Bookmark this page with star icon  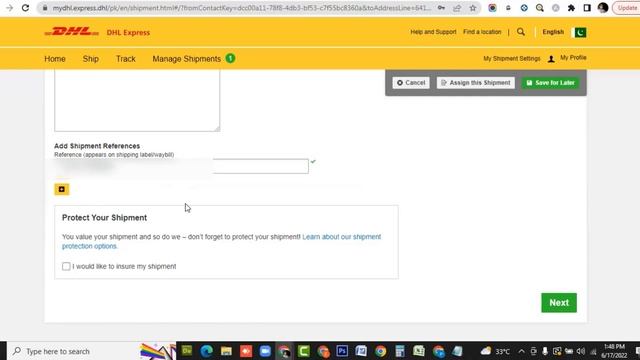pos(473,8)
